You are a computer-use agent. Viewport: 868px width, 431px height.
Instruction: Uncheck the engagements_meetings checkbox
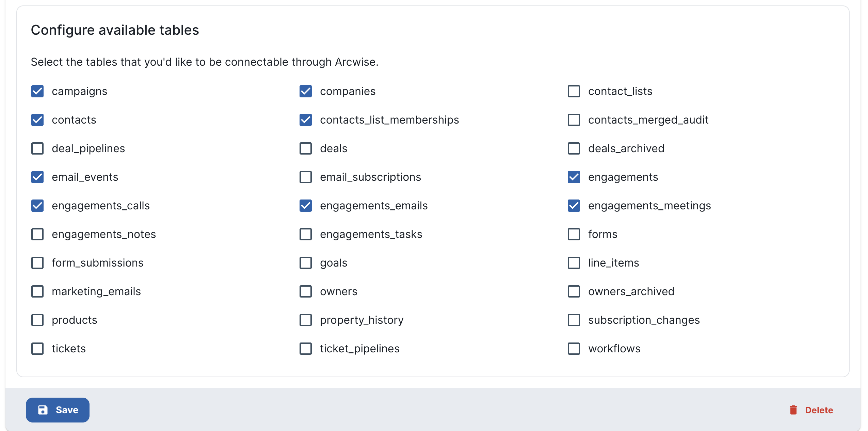tap(574, 206)
